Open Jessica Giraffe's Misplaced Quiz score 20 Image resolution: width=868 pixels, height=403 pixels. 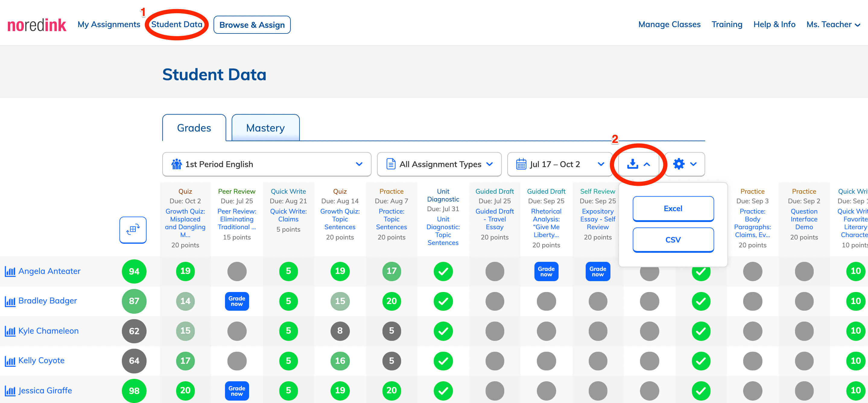[185, 391]
